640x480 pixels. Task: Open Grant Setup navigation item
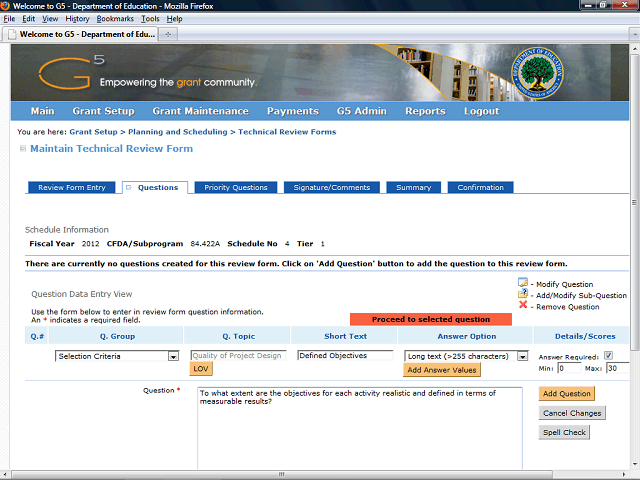click(103, 111)
